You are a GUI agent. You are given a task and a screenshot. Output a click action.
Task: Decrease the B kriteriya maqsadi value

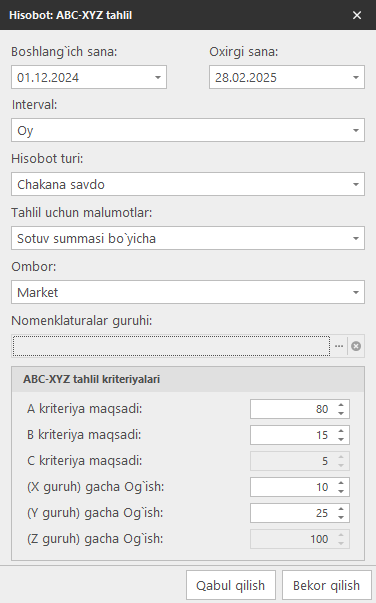341,439
